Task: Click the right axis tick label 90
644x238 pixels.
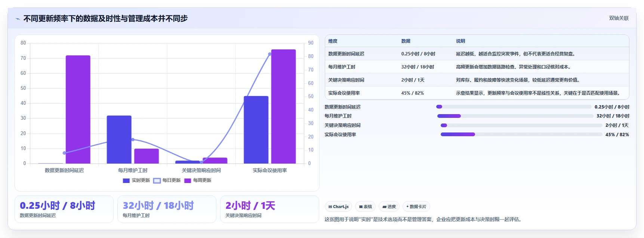Action: point(311,43)
